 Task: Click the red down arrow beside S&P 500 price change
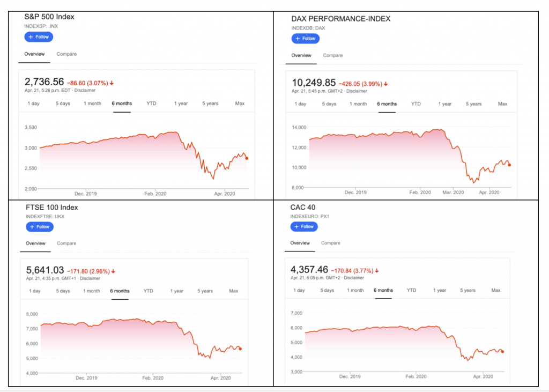[113, 84]
